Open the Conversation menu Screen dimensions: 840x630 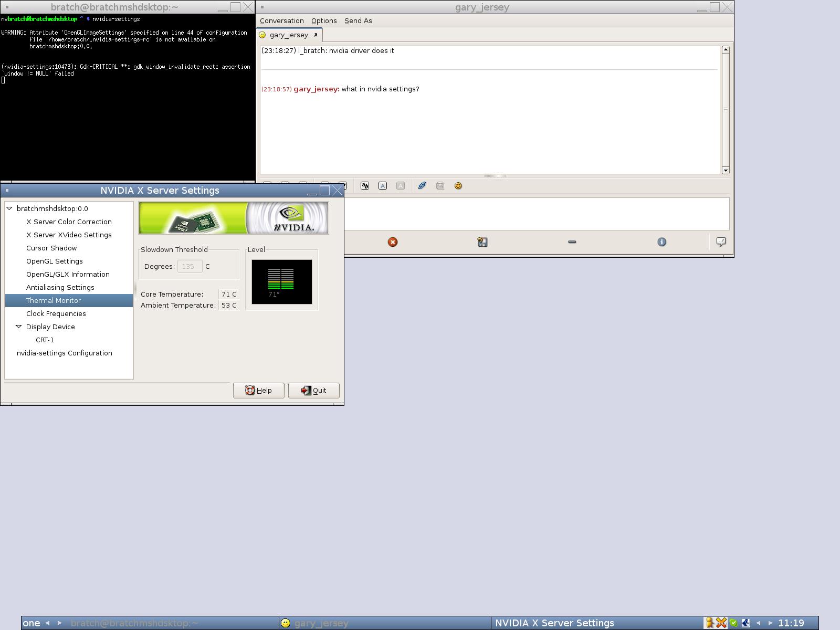(282, 20)
